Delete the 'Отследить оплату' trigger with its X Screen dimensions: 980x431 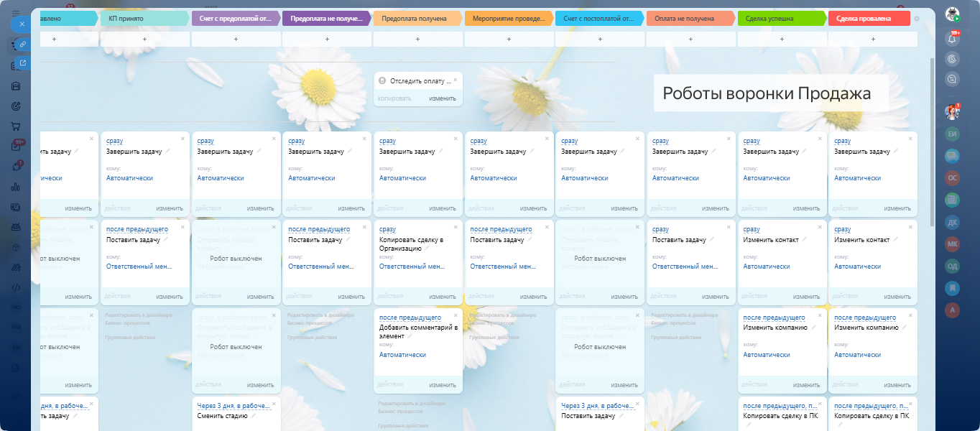[455, 79]
